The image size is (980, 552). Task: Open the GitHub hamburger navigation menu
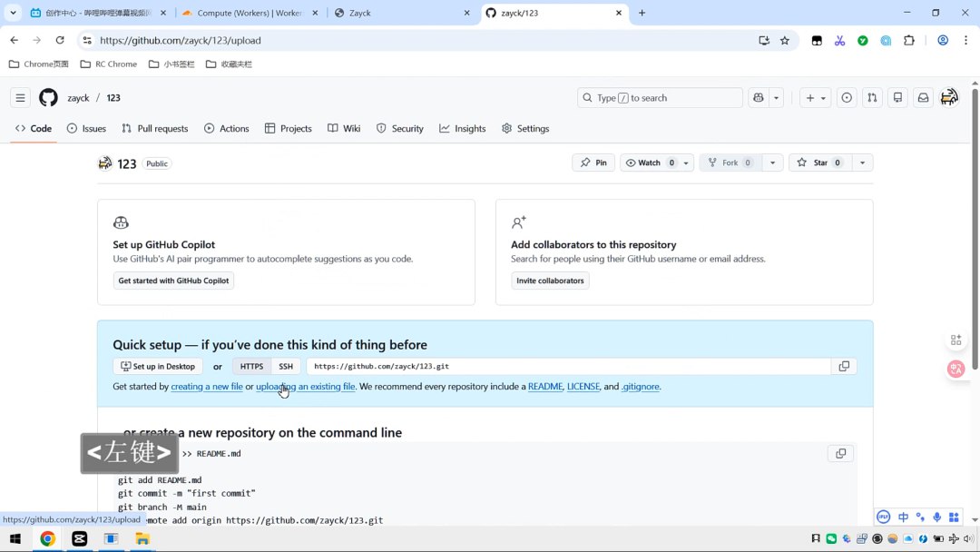click(x=20, y=98)
